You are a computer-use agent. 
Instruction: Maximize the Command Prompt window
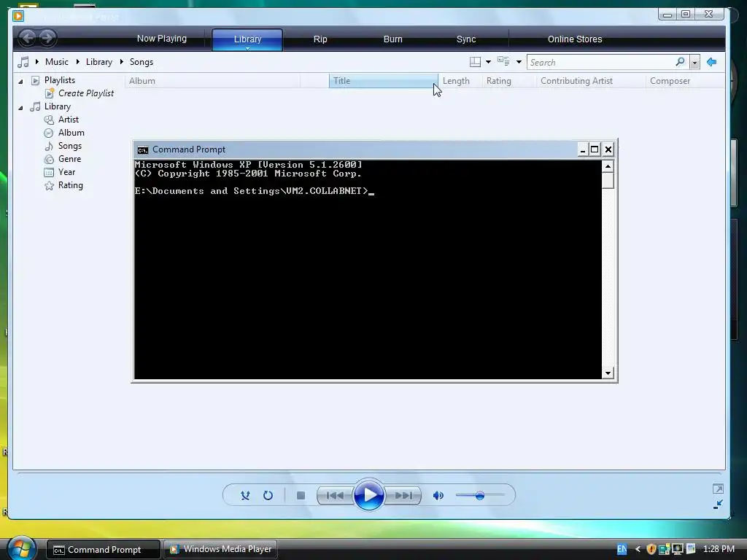click(595, 149)
